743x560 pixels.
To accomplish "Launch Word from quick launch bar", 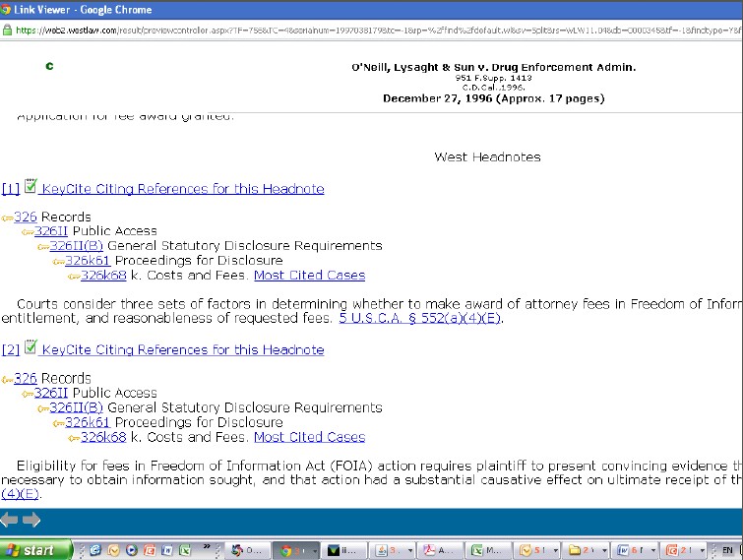I will click(x=166, y=550).
